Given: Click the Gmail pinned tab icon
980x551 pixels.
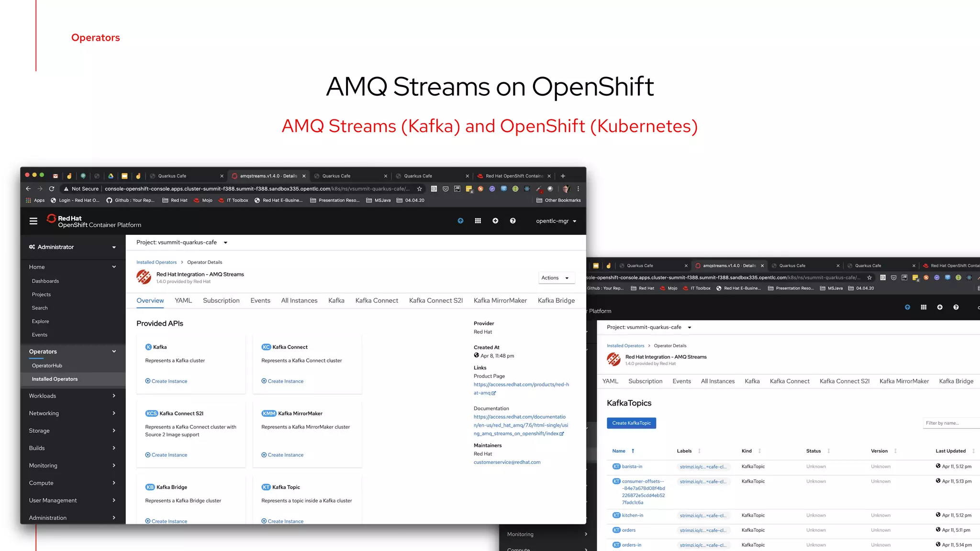Looking at the screenshot, I should click(56, 176).
